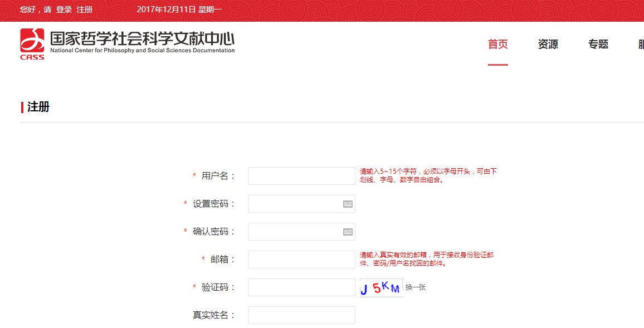Open the 登录 login link
Viewport: 644px width, 328px height.
(x=63, y=9)
